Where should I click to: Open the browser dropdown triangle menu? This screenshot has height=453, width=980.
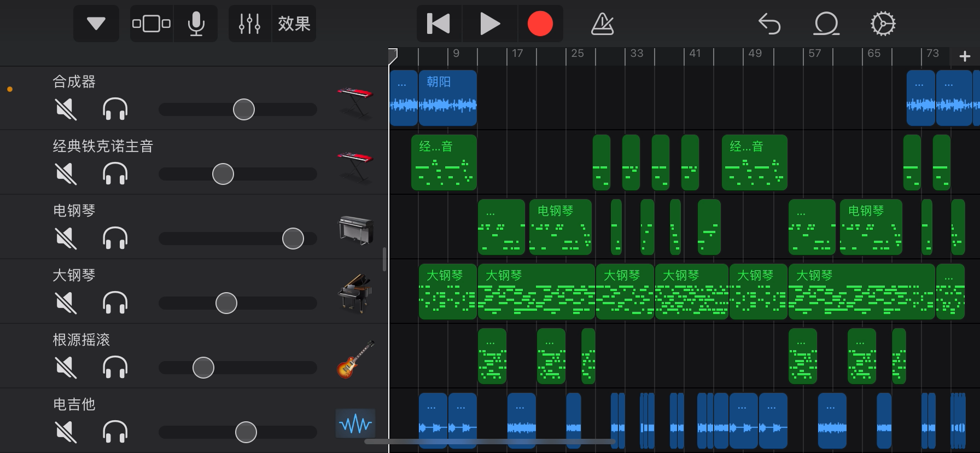[96, 24]
